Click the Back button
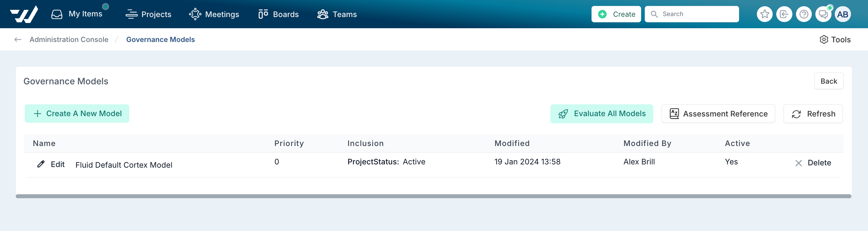 tap(829, 81)
